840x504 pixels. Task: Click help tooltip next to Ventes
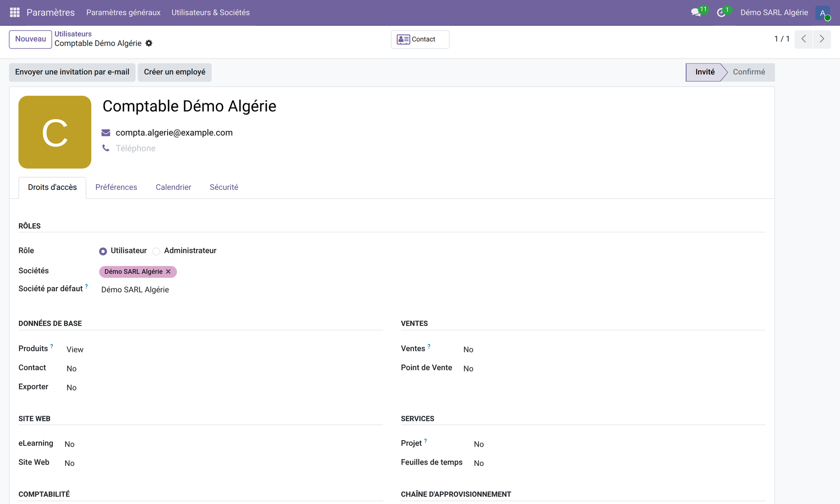point(429,346)
